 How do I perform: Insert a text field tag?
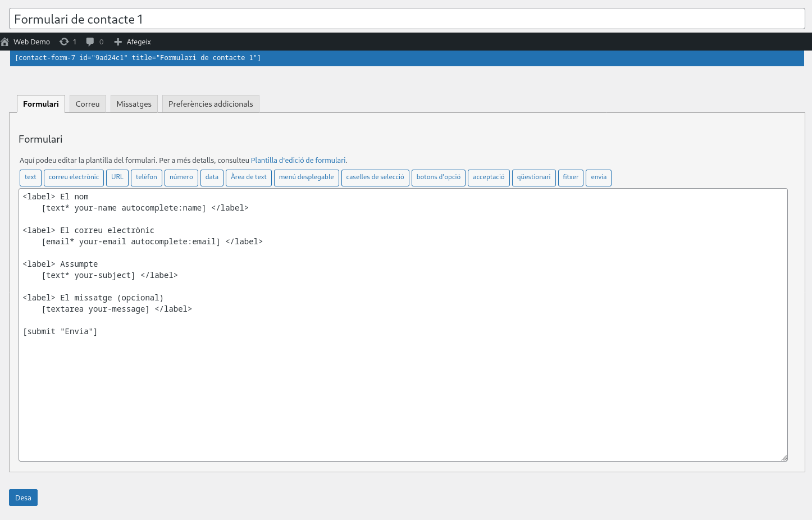(30, 177)
